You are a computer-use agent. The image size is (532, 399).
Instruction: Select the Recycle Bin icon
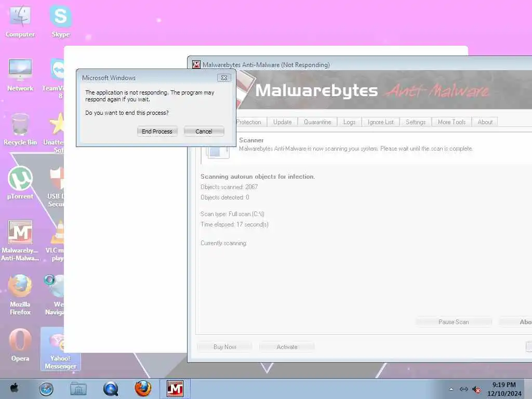[20, 129]
